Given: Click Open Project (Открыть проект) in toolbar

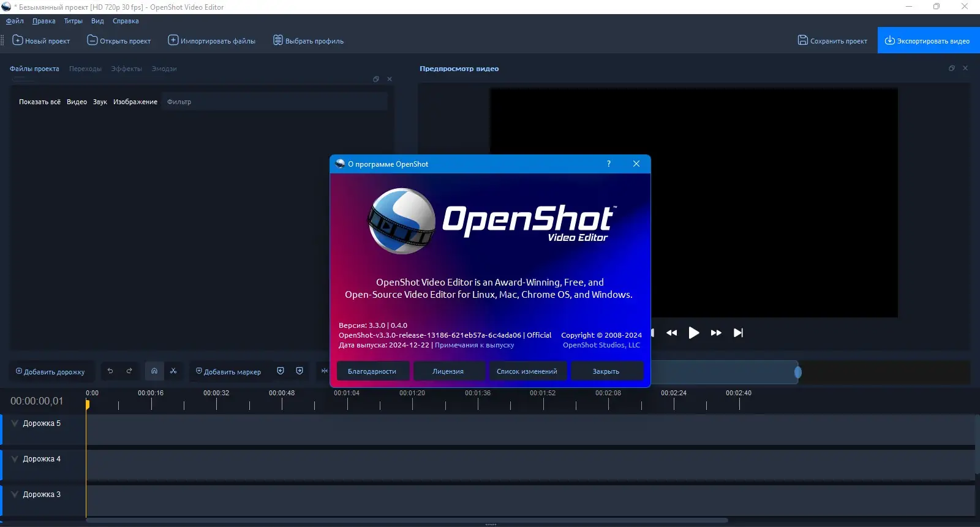Looking at the screenshot, I should 119,41.
